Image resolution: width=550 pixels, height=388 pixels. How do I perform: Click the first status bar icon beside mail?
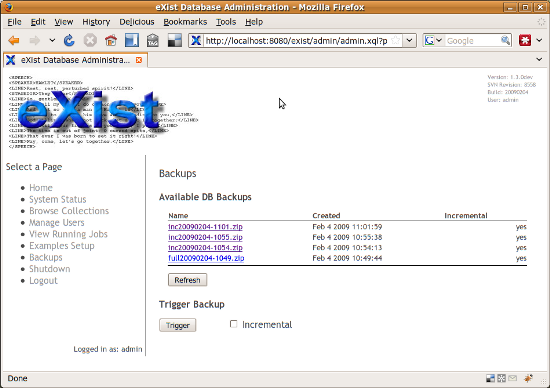(x=490, y=378)
